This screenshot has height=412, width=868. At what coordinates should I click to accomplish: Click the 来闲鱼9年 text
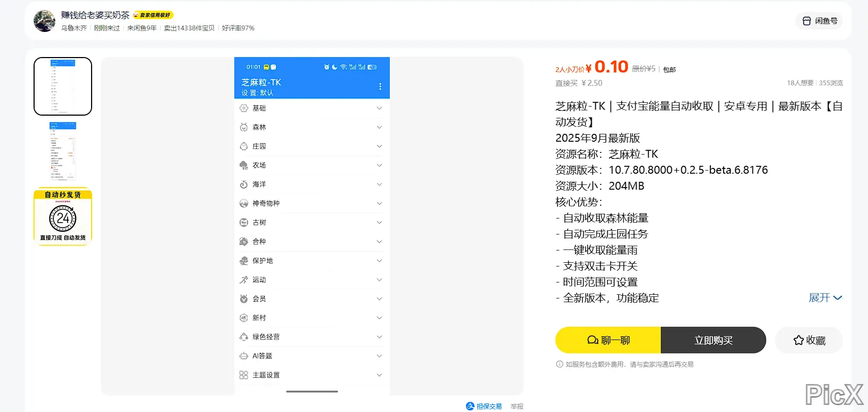pyautogui.click(x=142, y=28)
